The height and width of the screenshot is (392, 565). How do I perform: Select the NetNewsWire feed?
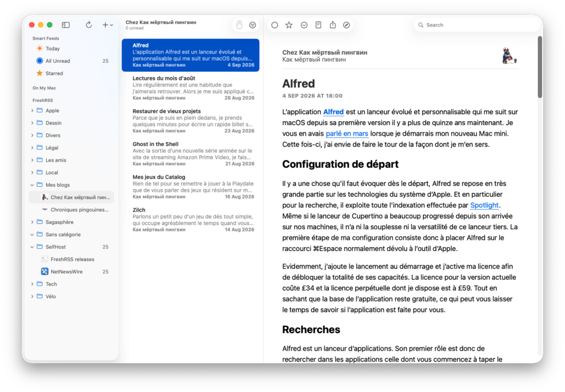(x=71, y=271)
